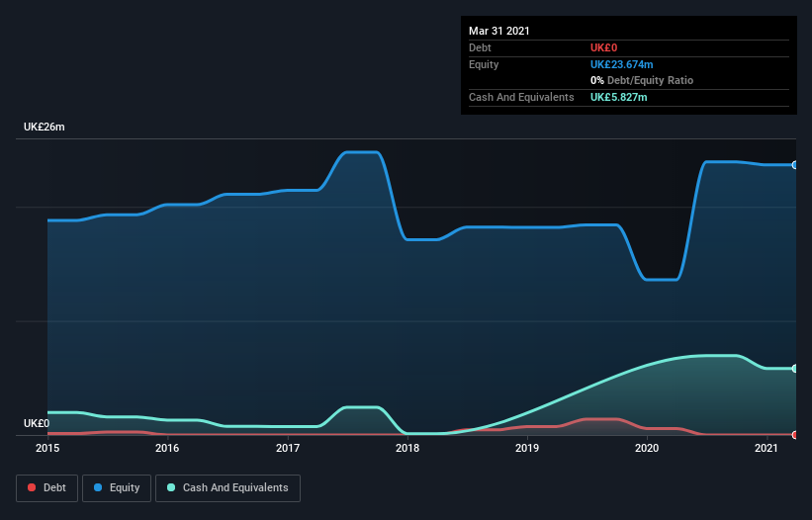Screen dimensions: 812x520
Task: Click the 2021 x-axis label
Action: 767,449
